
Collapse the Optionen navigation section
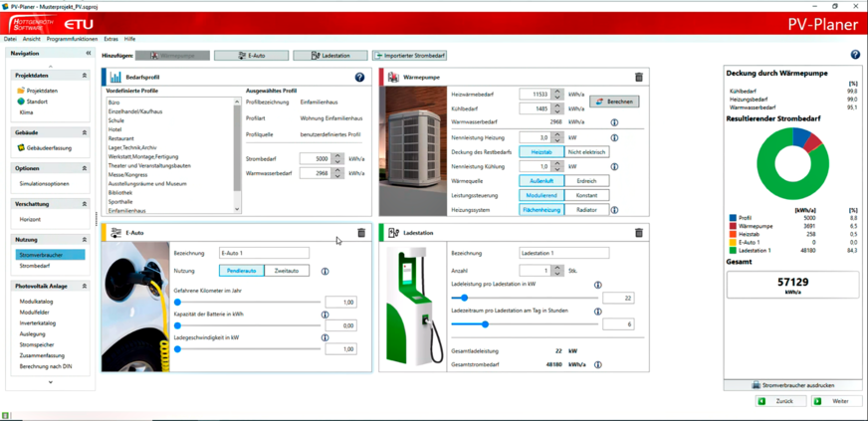[x=85, y=168]
